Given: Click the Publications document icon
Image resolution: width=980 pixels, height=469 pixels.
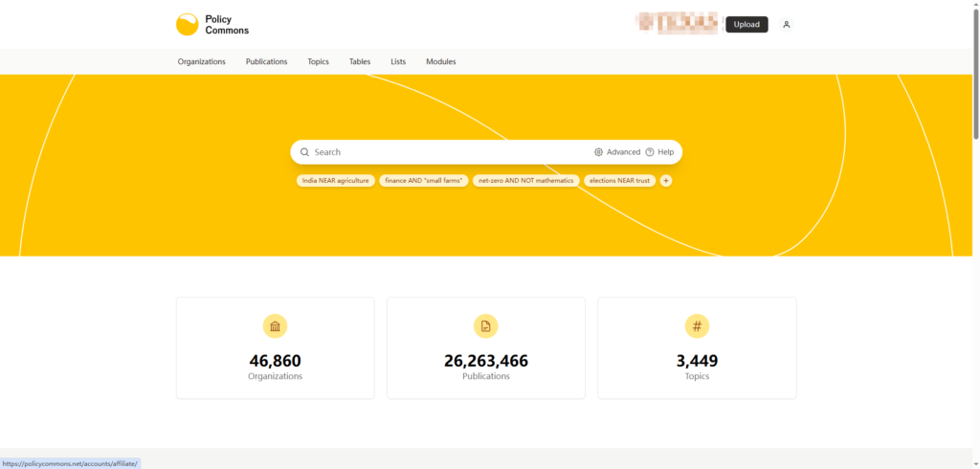Looking at the screenshot, I should coord(486,326).
